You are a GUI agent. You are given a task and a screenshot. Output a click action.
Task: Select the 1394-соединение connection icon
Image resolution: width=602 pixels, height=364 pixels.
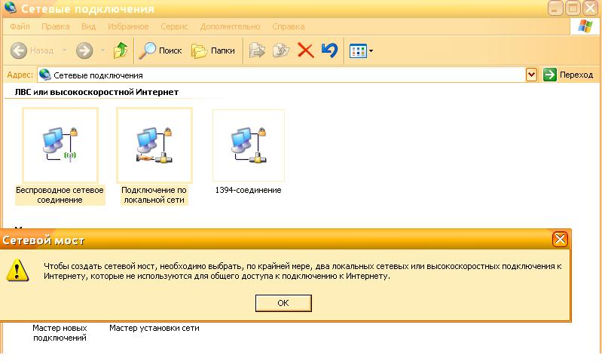coord(248,145)
